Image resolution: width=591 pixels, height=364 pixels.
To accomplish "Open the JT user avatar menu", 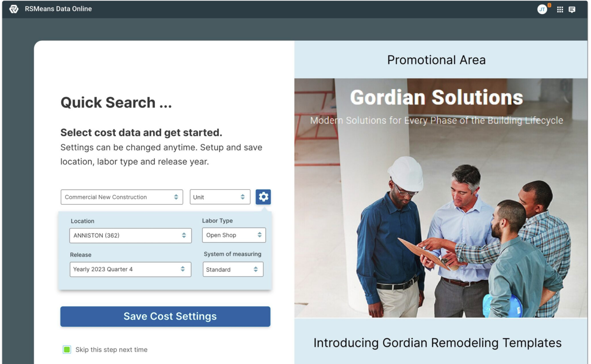I will [x=542, y=10].
